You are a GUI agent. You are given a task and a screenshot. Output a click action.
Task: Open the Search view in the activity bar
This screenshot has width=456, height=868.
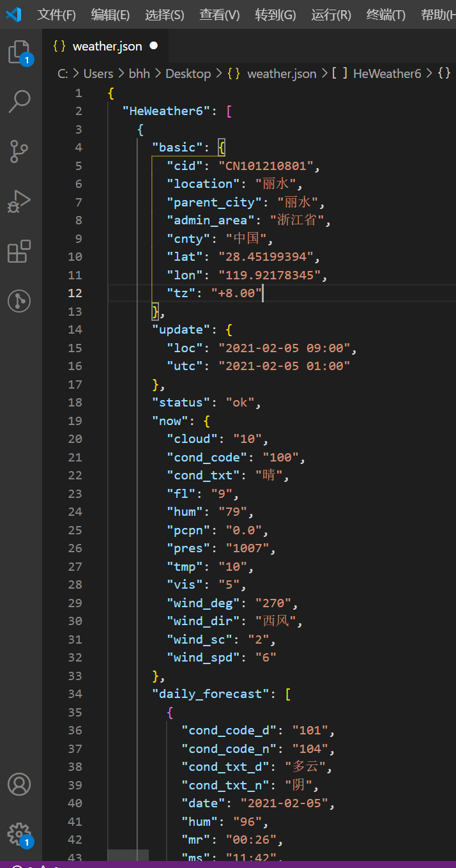[19, 101]
